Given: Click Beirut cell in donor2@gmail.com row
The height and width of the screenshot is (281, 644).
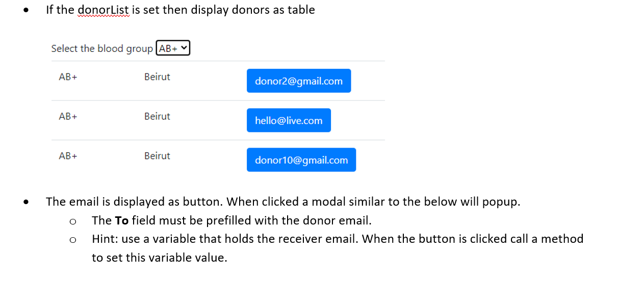Looking at the screenshot, I should [157, 77].
